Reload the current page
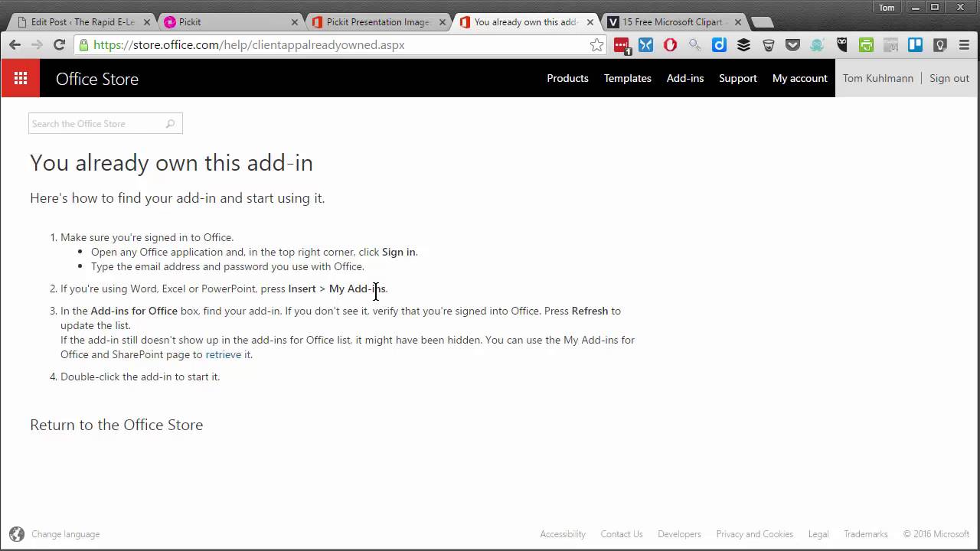 pyautogui.click(x=59, y=45)
